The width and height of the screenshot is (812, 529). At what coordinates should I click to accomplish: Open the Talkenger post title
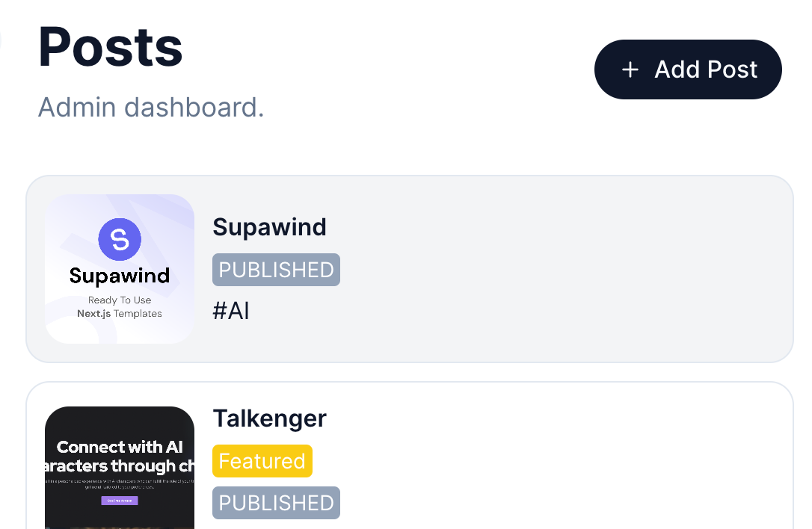tap(269, 418)
